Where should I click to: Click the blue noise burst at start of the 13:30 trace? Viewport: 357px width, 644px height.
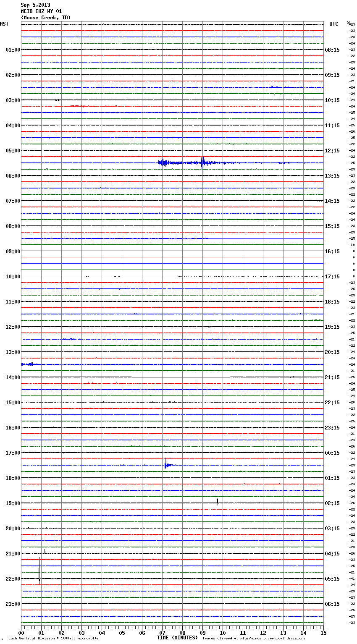point(29,364)
